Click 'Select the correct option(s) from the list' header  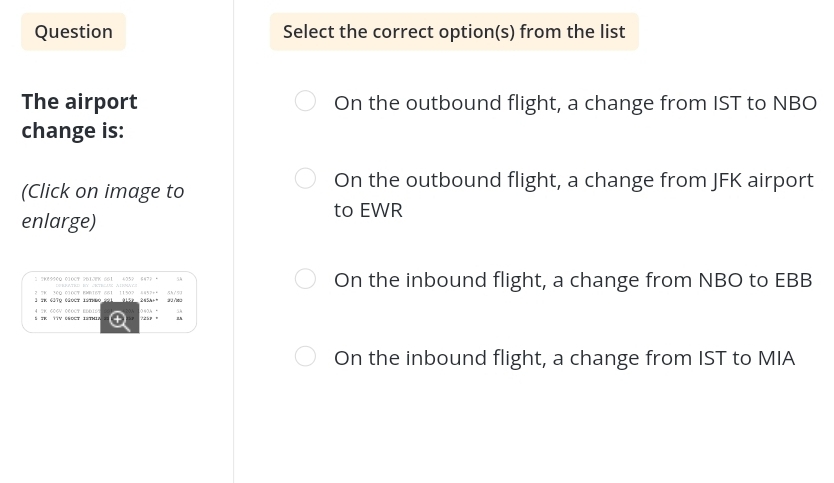pyautogui.click(x=453, y=31)
